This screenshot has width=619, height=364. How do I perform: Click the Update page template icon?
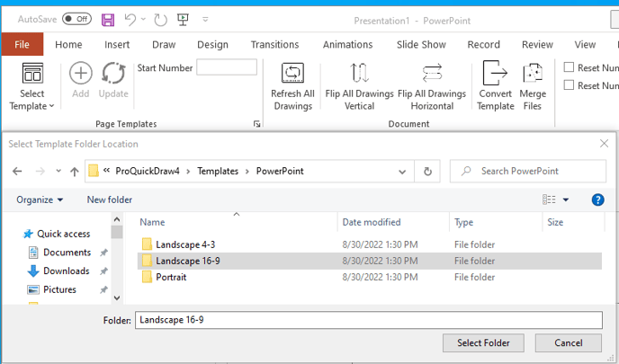pyautogui.click(x=113, y=80)
